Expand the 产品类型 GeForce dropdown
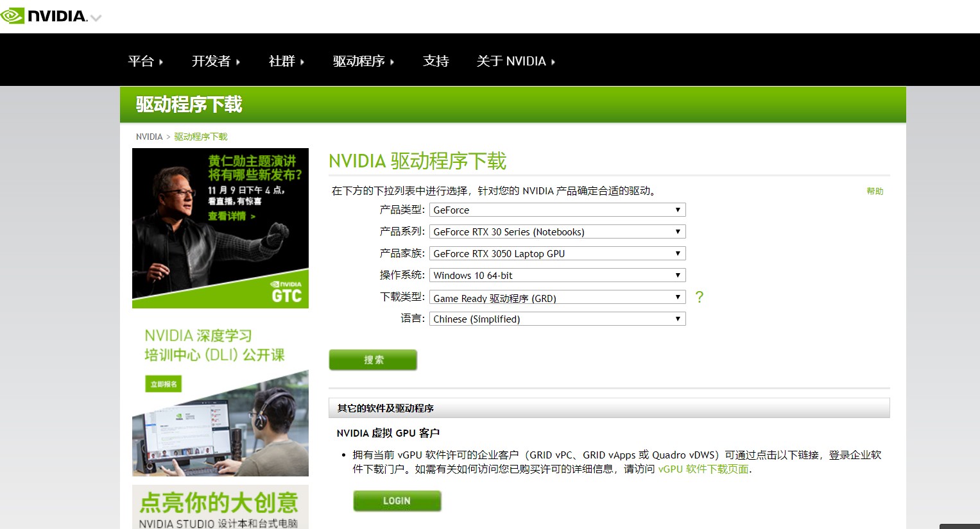 (557, 210)
